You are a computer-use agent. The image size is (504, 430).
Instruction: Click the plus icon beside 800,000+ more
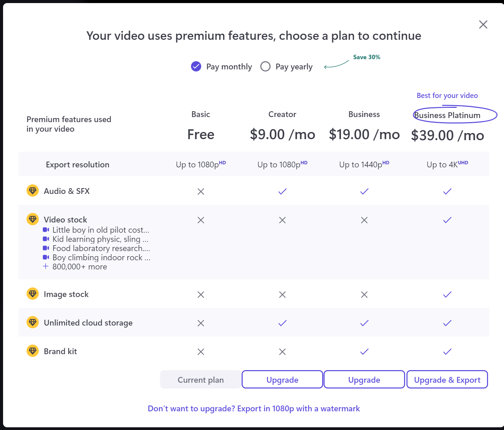pos(46,266)
